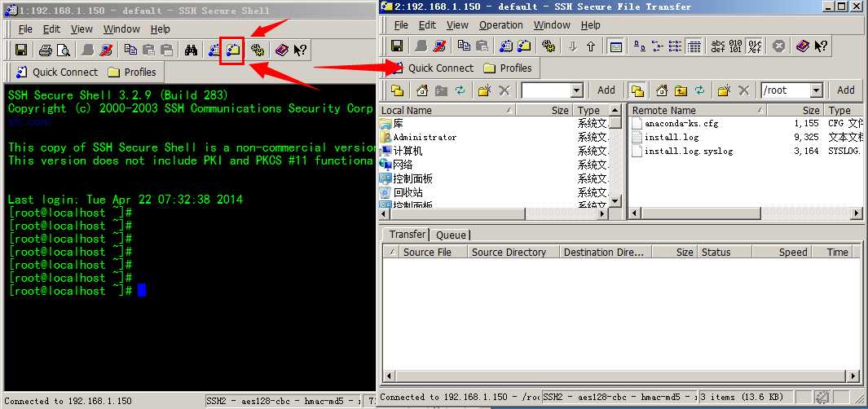Go to local home folder icon
The image size is (868, 409).
422,90
